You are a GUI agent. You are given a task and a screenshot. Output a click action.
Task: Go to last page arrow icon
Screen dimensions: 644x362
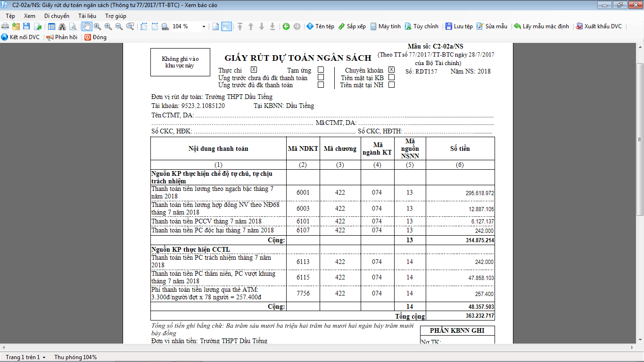[x=272, y=26]
